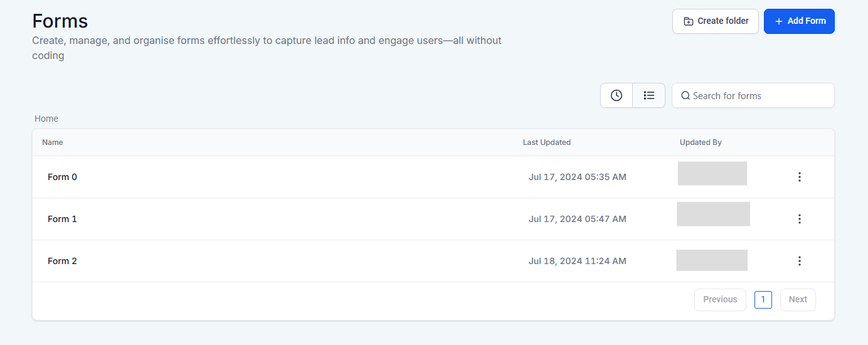
Task: Go to the Home breadcrumb
Action: [46, 119]
